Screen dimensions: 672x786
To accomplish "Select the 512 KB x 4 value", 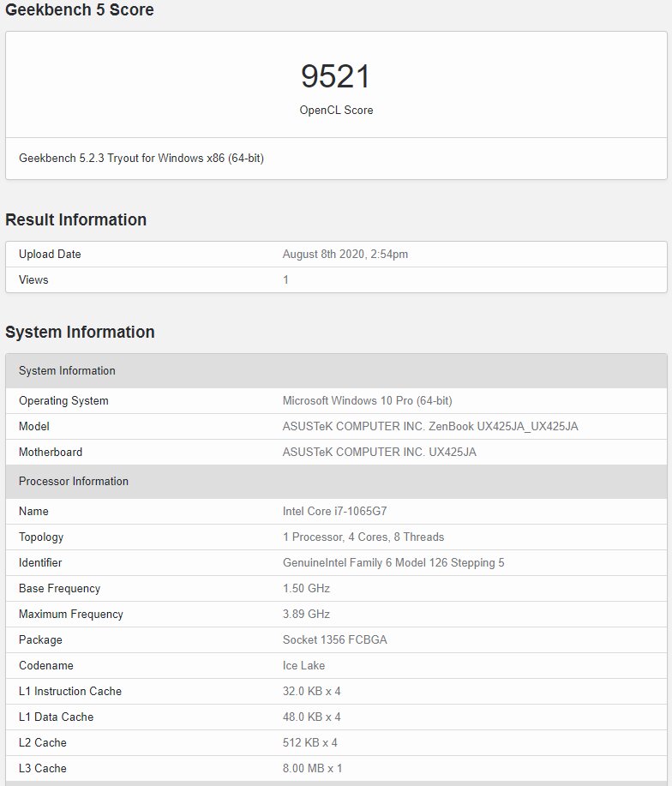I will (x=310, y=743).
